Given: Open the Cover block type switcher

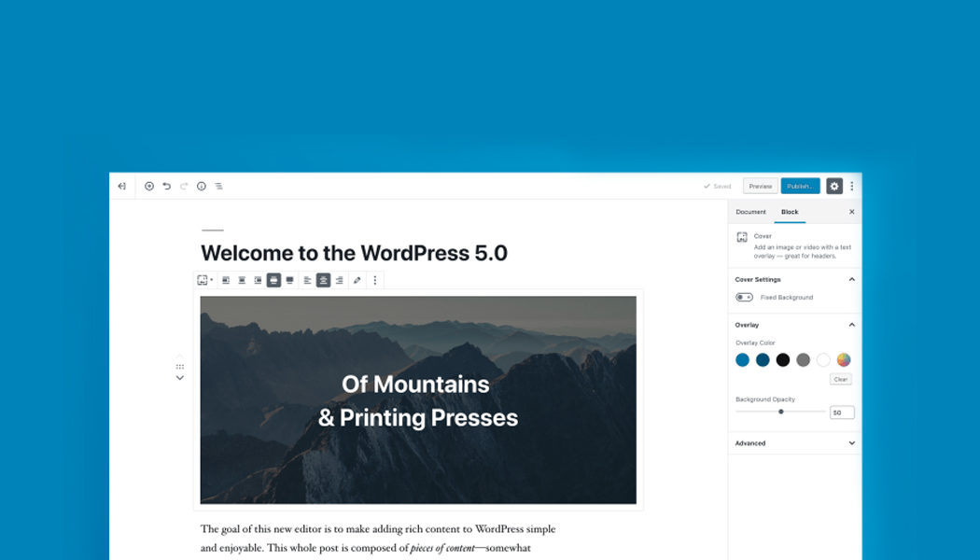Looking at the screenshot, I should coord(205,281).
